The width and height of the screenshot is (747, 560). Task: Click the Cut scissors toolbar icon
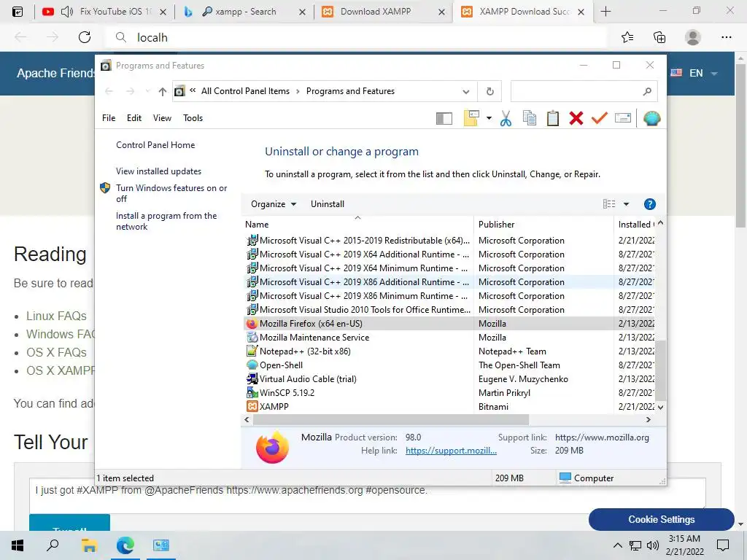(x=506, y=118)
